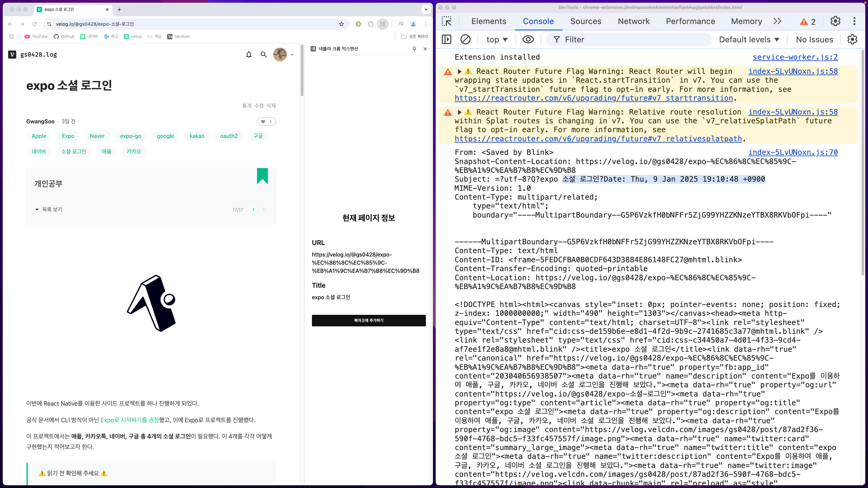868x488 pixels.
Task: Click the DevTools inspect element icon
Action: coord(447,21)
